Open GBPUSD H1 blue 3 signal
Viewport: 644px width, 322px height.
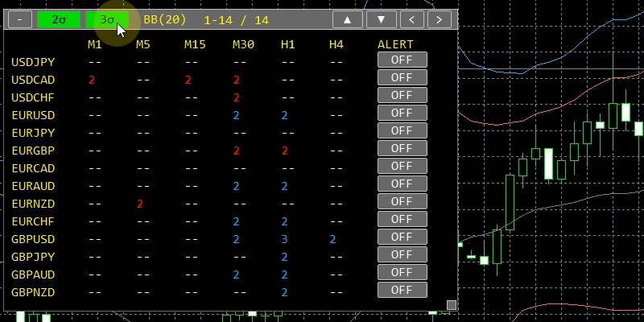(285, 239)
